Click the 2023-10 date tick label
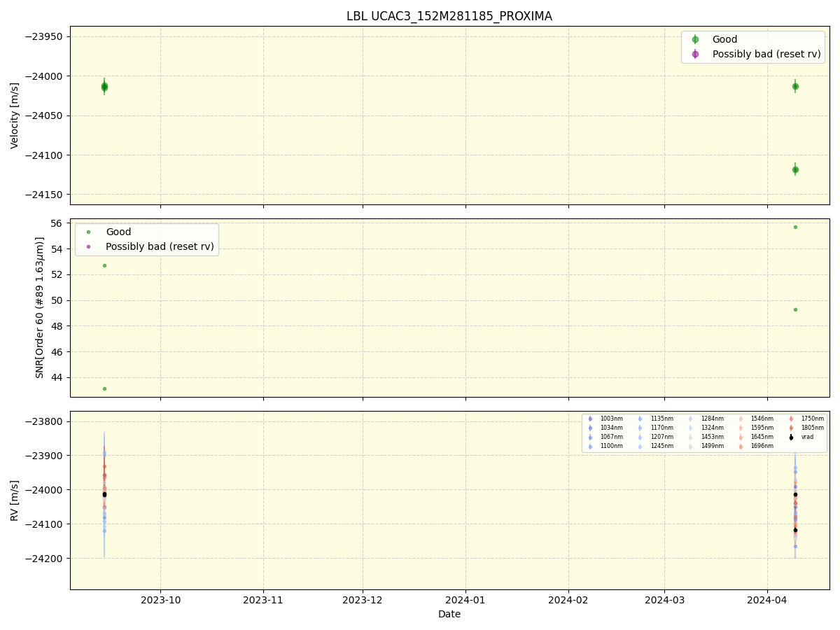Image resolution: width=840 pixels, height=630 pixels. (x=160, y=600)
